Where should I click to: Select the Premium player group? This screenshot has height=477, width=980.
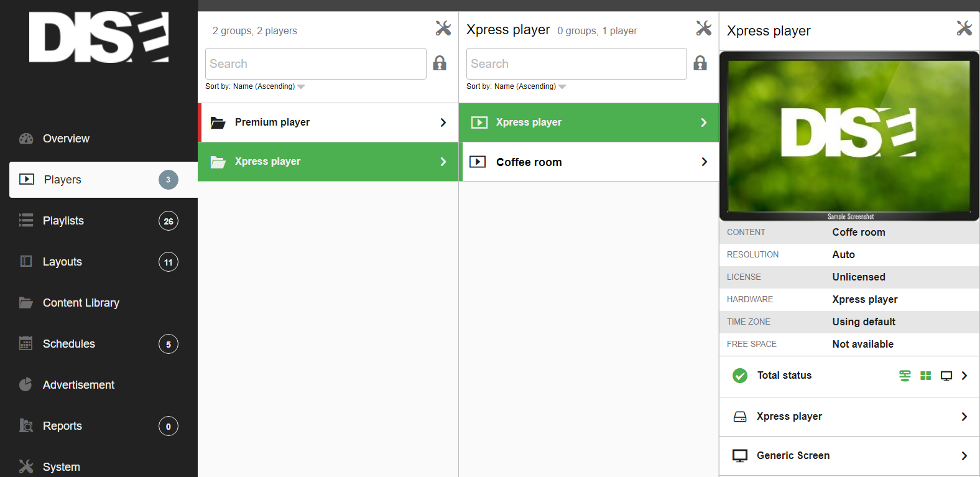(328, 123)
